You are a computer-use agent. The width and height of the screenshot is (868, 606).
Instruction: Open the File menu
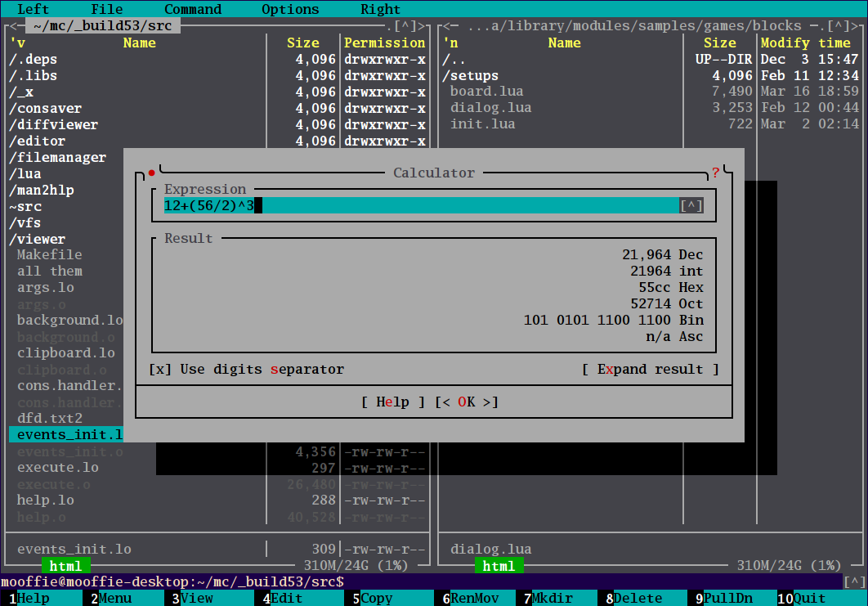(x=107, y=9)
